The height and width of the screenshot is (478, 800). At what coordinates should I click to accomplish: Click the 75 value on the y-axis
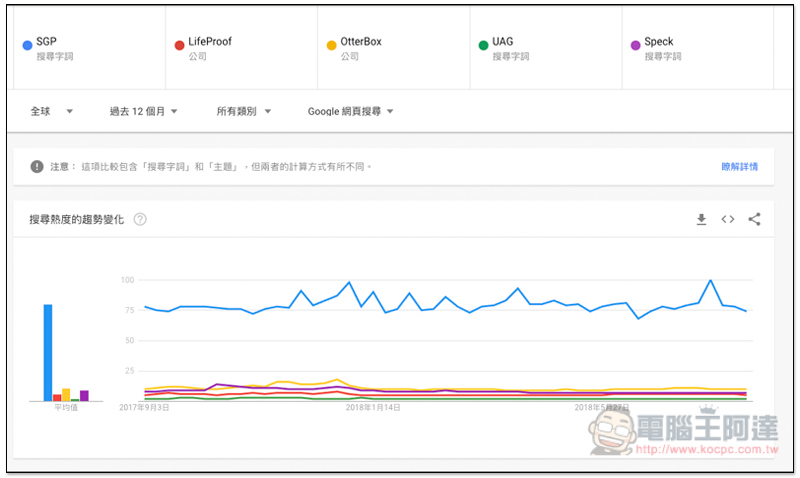point(130,310)
